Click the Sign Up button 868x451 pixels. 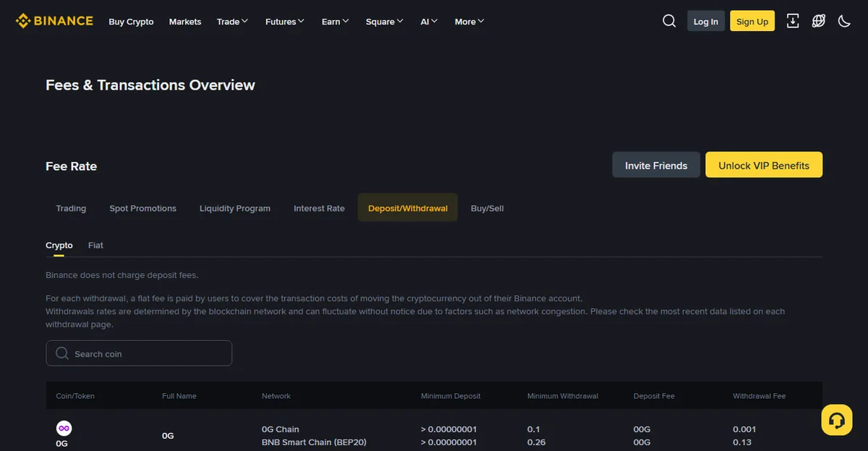pos(752,21)
